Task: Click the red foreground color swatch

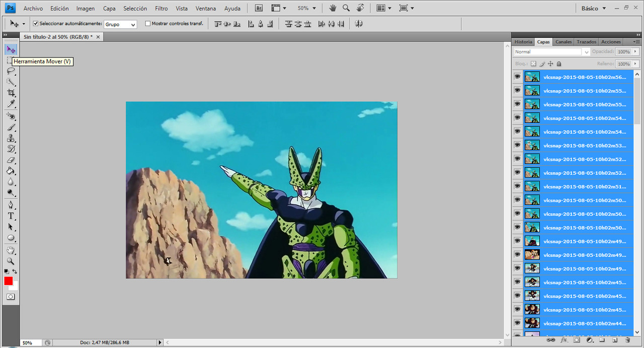Action: point(8,281)
